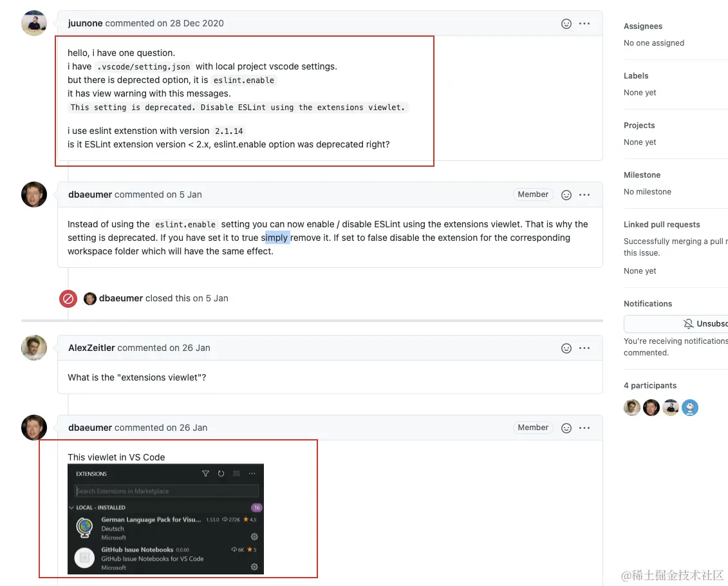The height and width of the screenshot is (586, 728).
Task: Open options menu on juunone's comment
Action: point(584,24)
